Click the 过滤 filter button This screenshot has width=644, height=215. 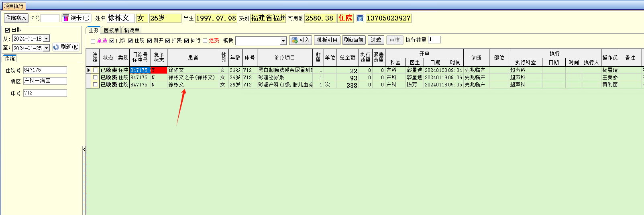click(376, 40)
